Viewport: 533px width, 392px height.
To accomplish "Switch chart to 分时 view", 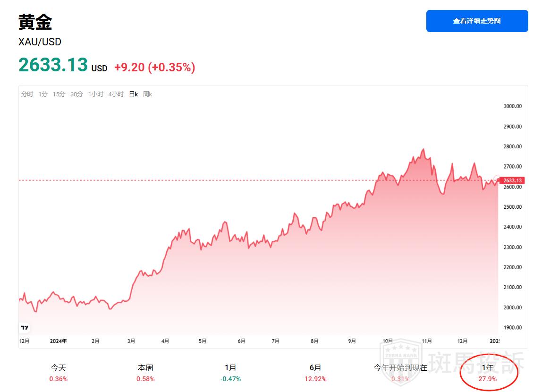I will tap(27, 94).
